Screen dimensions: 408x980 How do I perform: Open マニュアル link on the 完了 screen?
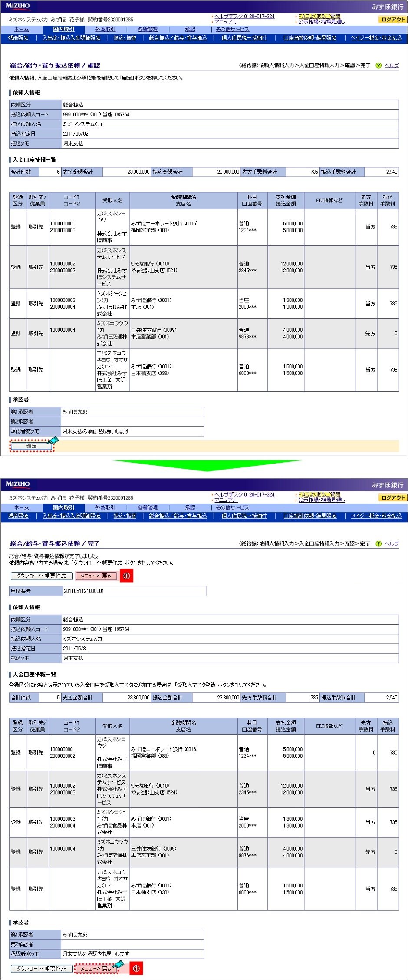226,500
